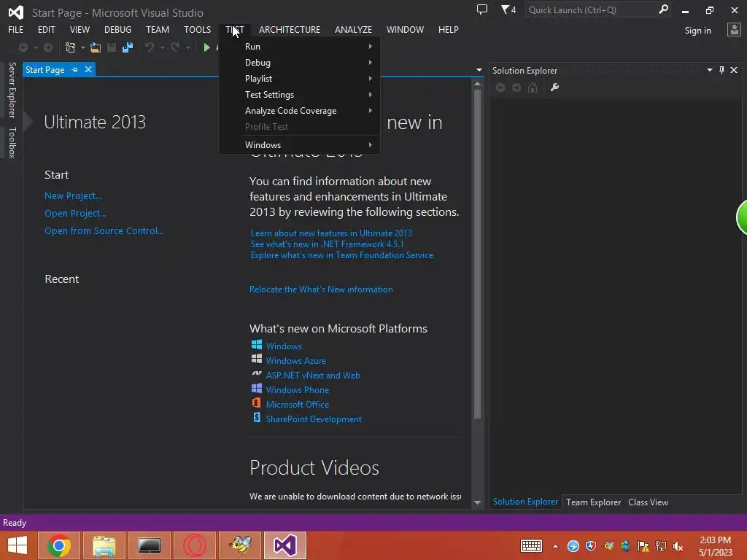The width and height of the screenshot is (747, 560).
Task: Open Chrome from the Windows taskbar
Action: (59, 545)
